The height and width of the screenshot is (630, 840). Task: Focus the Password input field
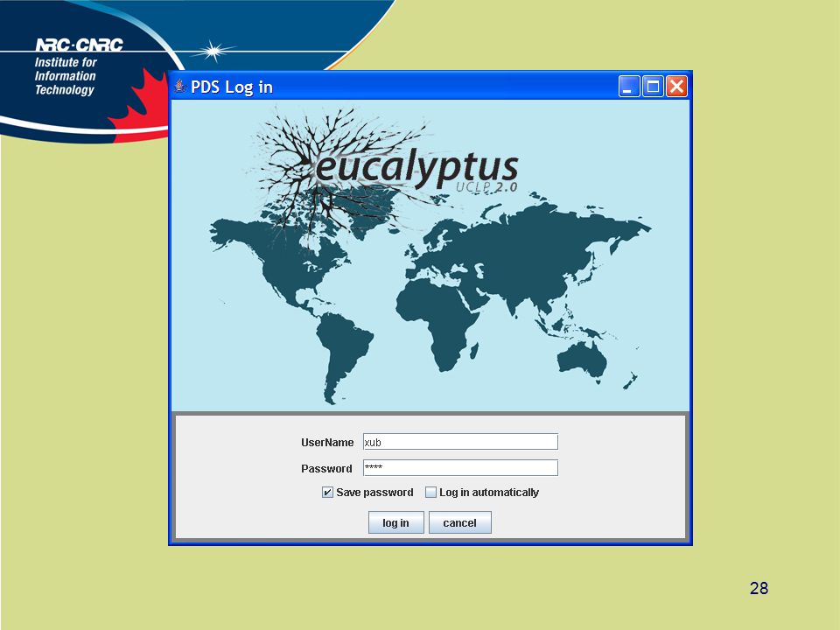point(460,467)
